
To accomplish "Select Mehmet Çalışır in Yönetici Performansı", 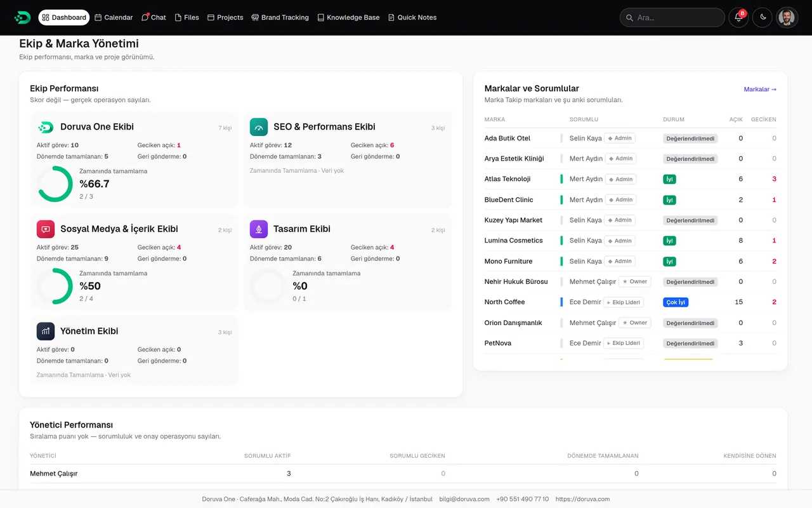I will coord(54,474).
